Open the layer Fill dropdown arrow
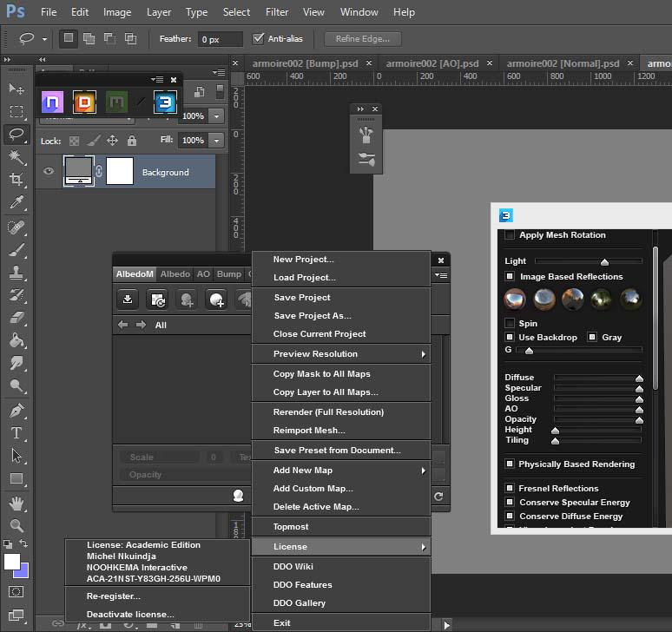Viewport: 672px width, 632px height. (x=216, y=141)
